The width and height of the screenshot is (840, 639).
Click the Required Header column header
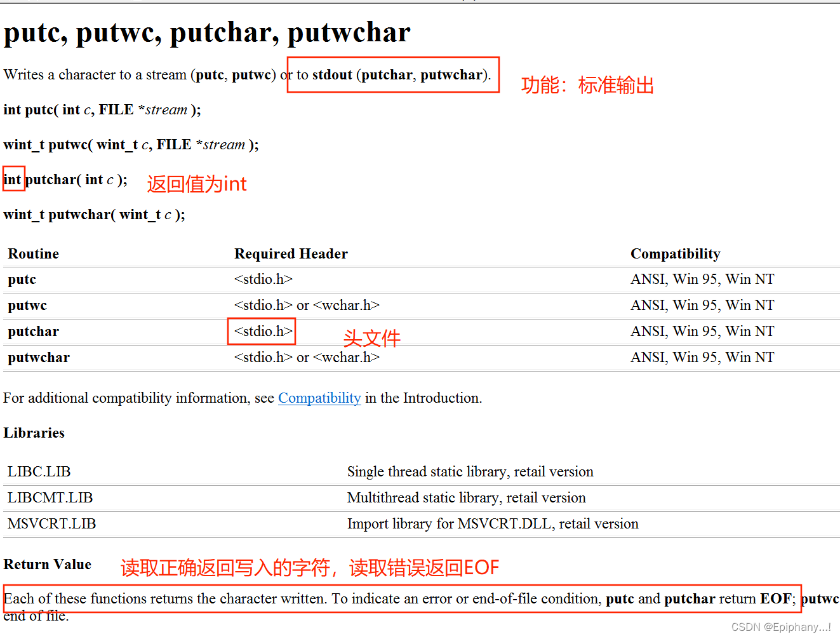[291, 254]
